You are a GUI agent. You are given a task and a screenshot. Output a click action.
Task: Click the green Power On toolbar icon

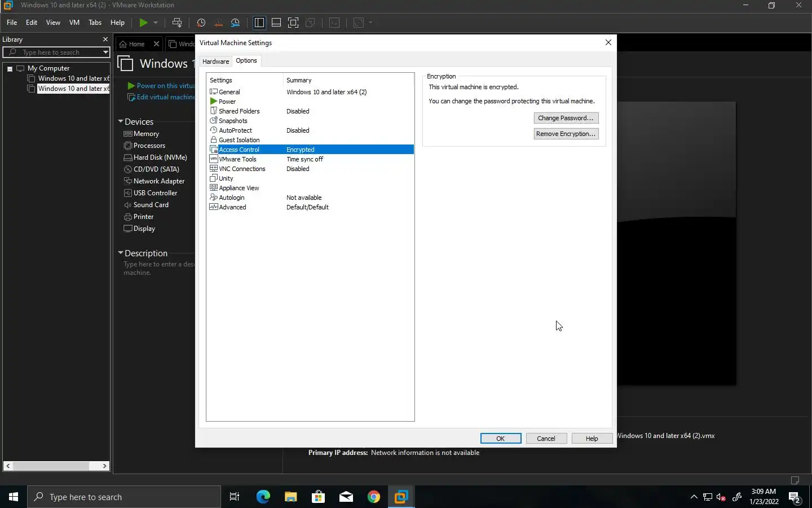click(143, 23)
